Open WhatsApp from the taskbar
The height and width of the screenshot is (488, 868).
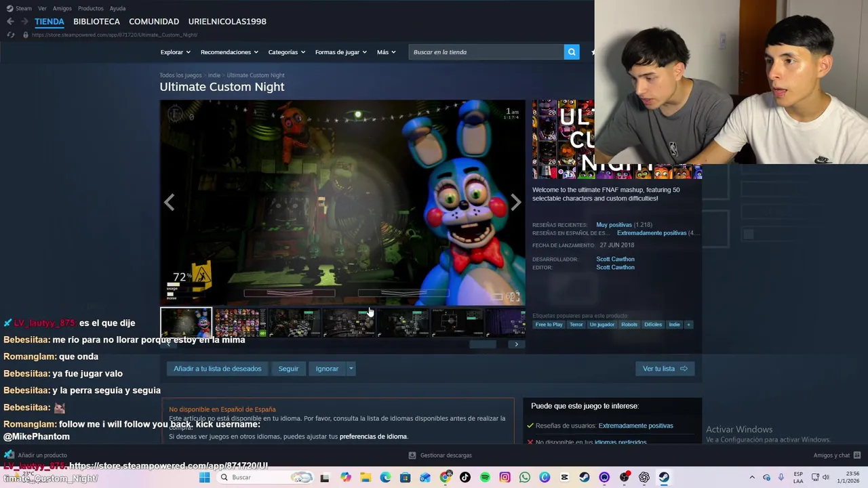[x=525, y=477]
